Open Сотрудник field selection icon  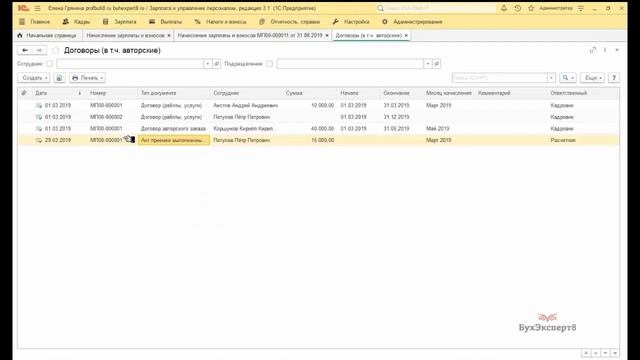tap(217, 64)
